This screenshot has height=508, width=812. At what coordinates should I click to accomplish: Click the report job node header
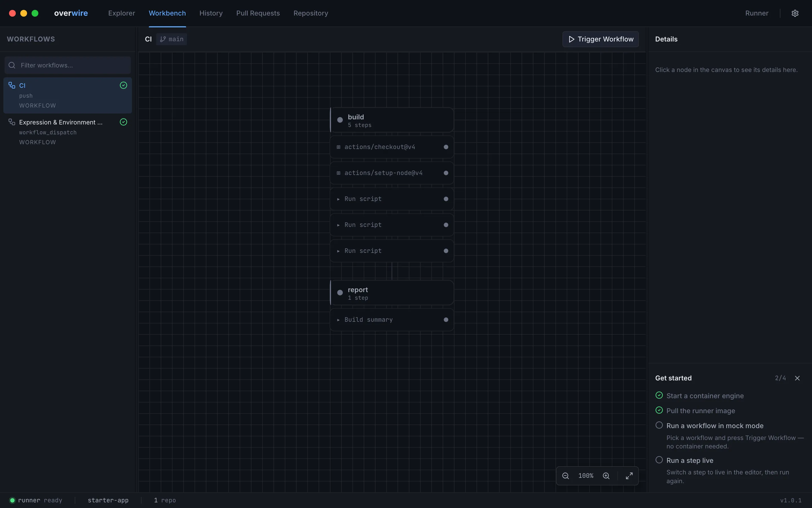pyautogui.click(x=392, y=293)
